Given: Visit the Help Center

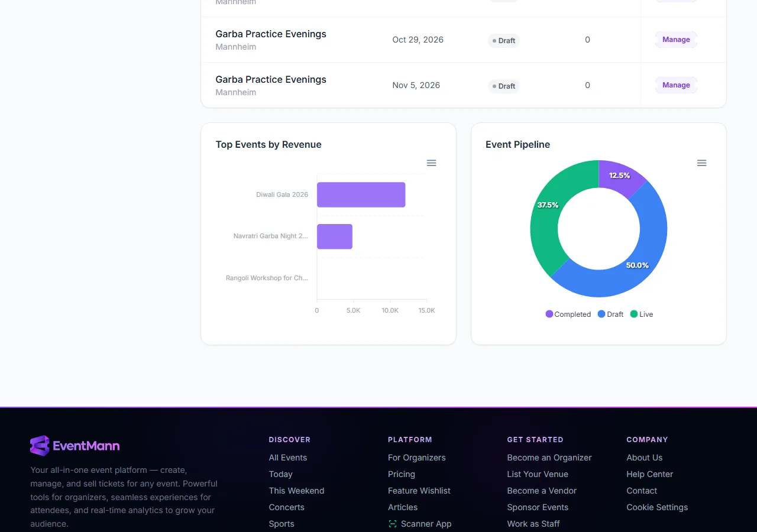Looking at the screenshot, I should pos(650,474).
